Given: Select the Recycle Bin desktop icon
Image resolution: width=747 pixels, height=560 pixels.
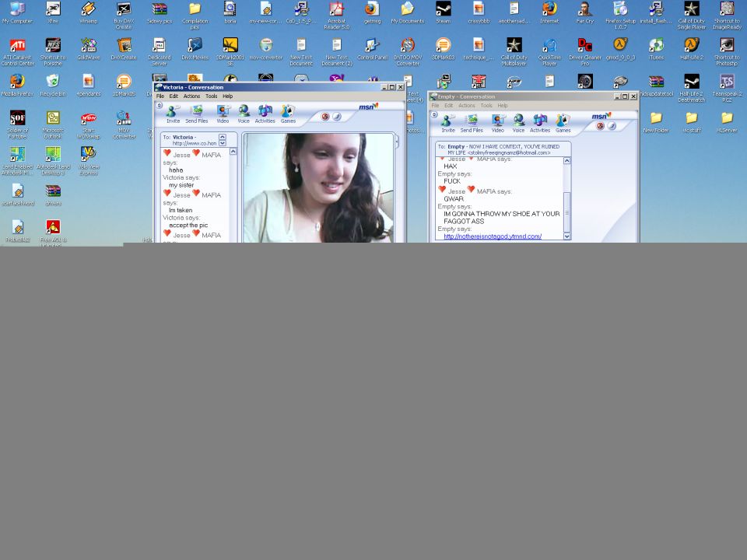Looking at the screenshot, I should click(53, 85).
